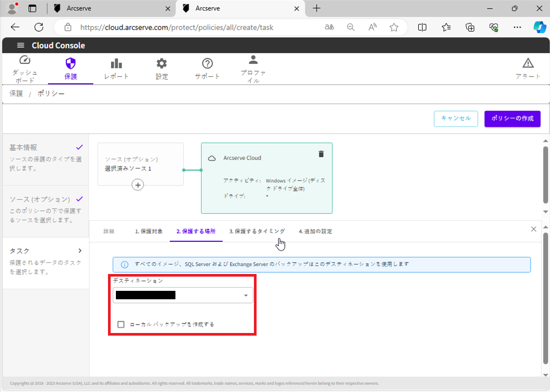View the アラート alerts warning icon

pos(528,64)
